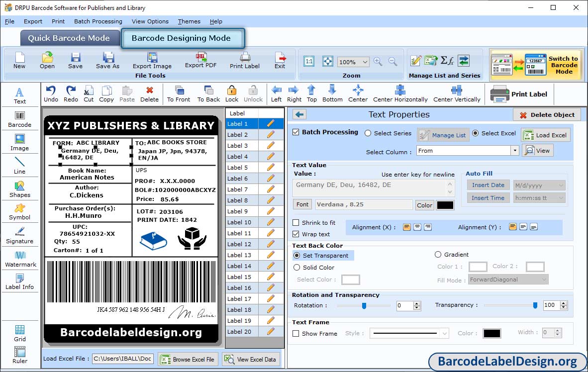Image resolution: width=588 pixels, height=372 pixels.
Task: Expand the Select Column dropdown
Action: (515, 151)
